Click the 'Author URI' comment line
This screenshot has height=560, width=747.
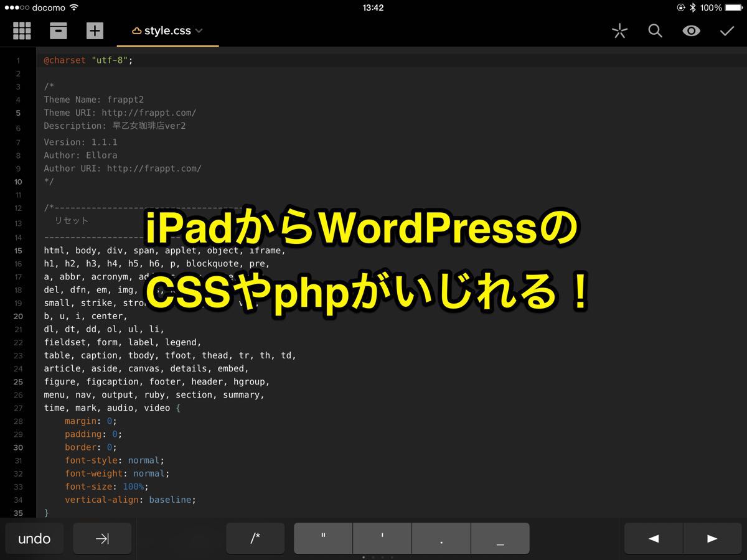pyautogui.click(x=123, y=168)
